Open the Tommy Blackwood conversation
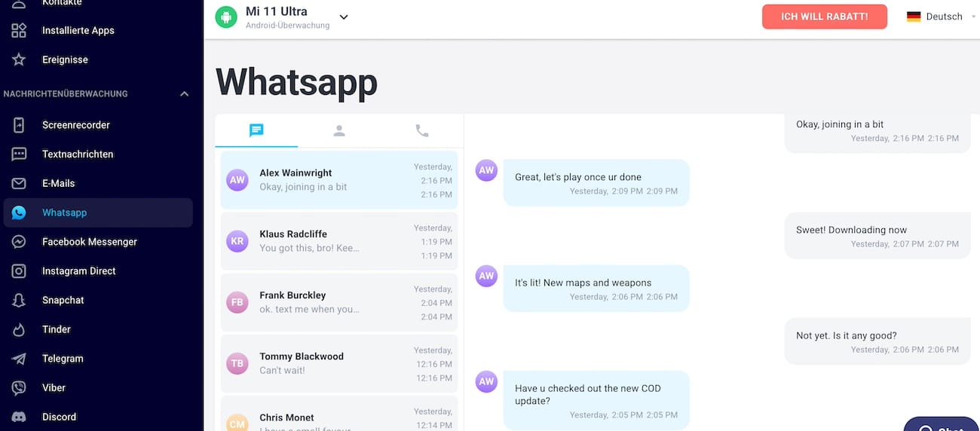 point(339,363)
